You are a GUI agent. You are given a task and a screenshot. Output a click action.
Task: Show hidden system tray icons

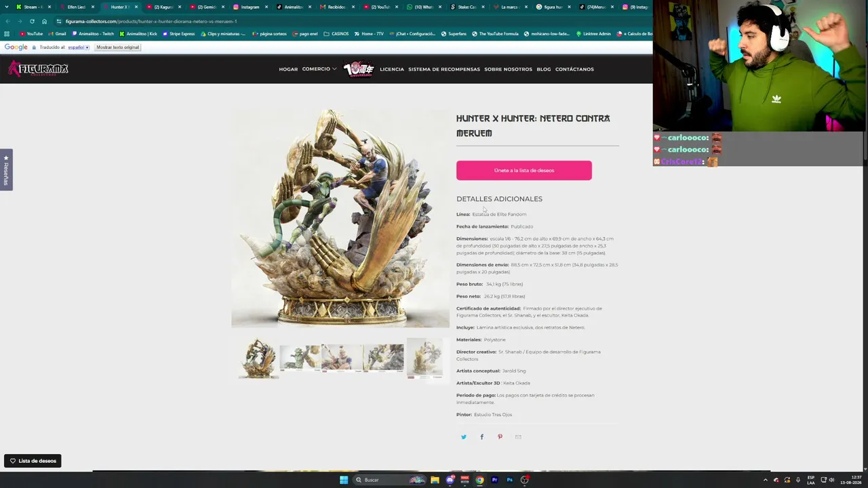tap(766, 480)
